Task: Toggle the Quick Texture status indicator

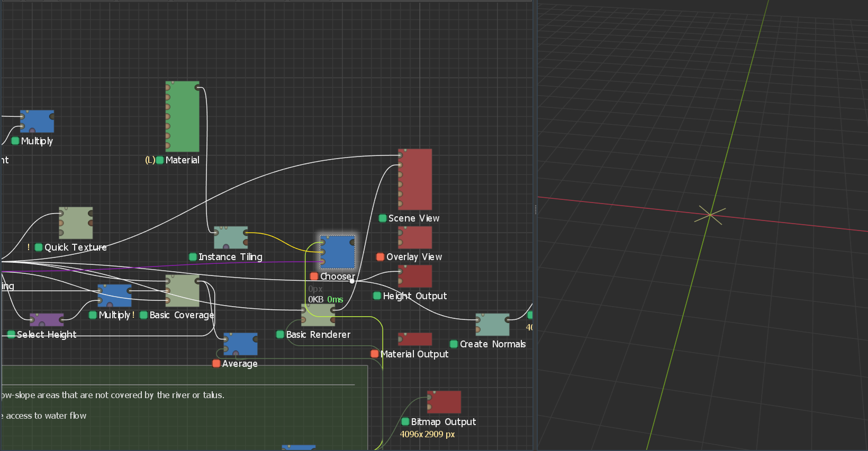Action: click(39, 247)
